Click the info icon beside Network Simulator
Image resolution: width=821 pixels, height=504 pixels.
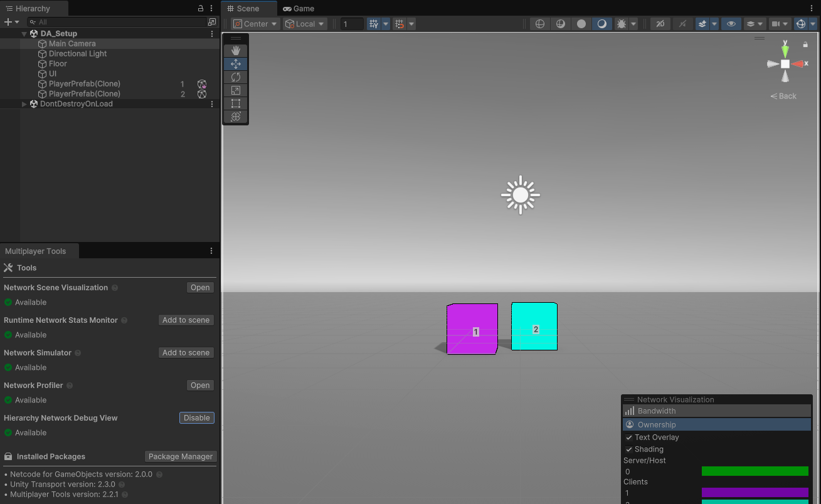tap(78, 353)
